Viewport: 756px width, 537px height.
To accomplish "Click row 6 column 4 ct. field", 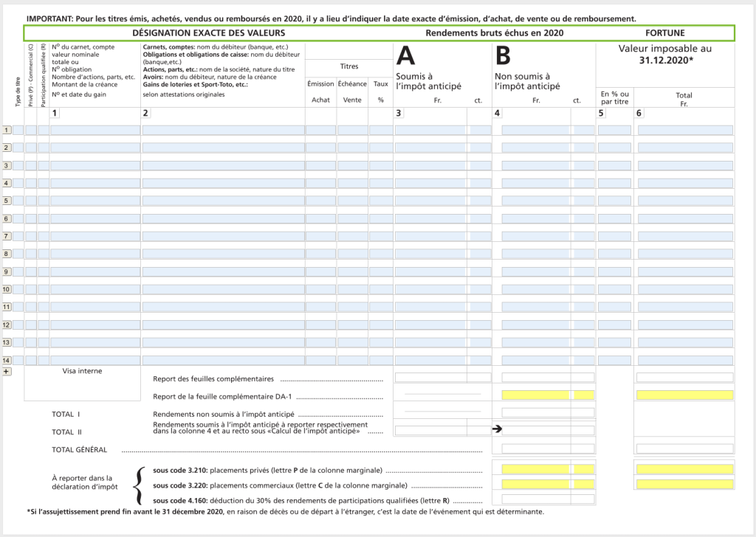I will (584, 218).
